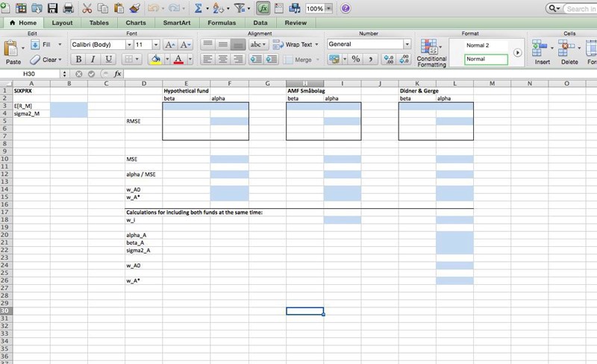
Task: Expand the General number format dropdown
Action: tap(407, 45)
